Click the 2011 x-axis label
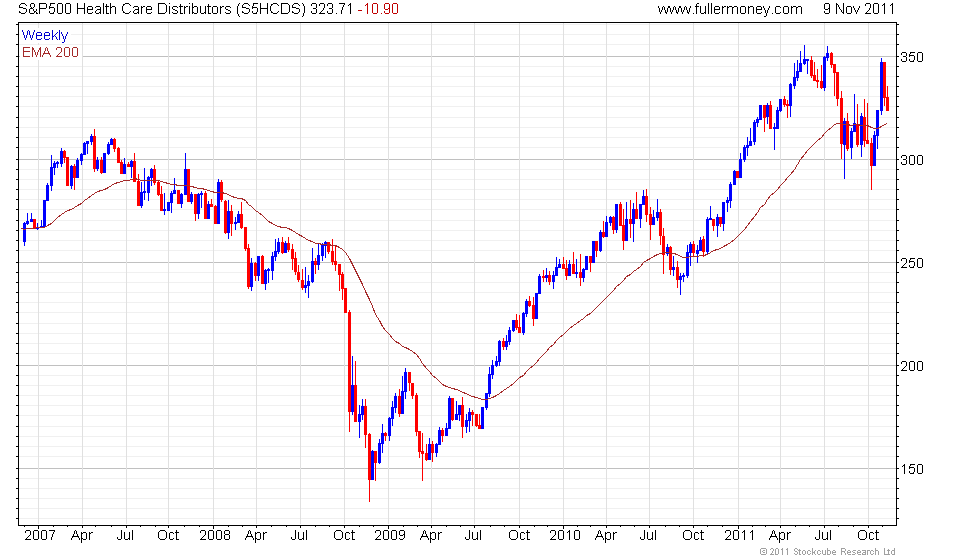 [x=739, y=536]
